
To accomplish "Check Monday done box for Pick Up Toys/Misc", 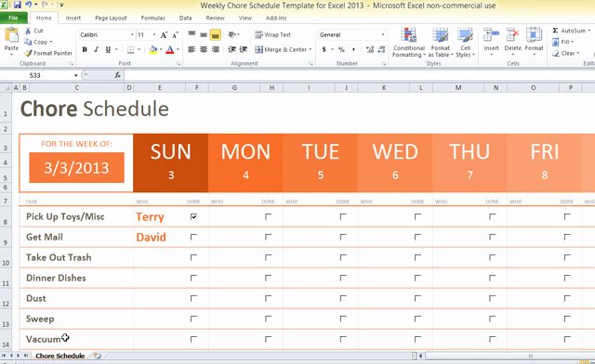I will (x=269, y=216).
